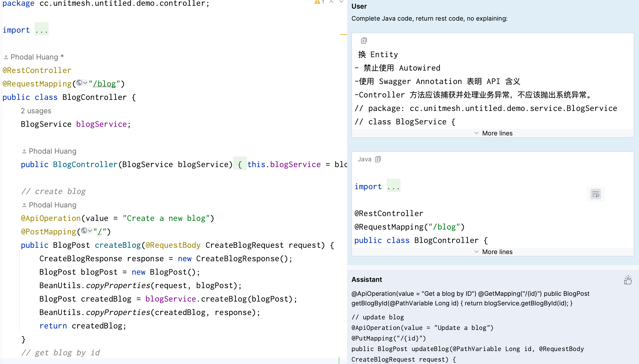Open the /blog URL link
This screenshot has width=639, height=364.
(x=104, y=84)
